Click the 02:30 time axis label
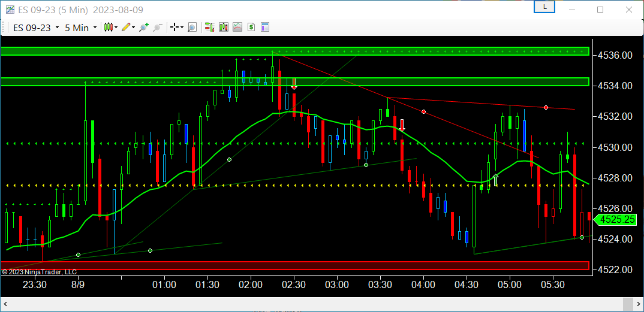The image size is (644, 312). tap(294, 284)
